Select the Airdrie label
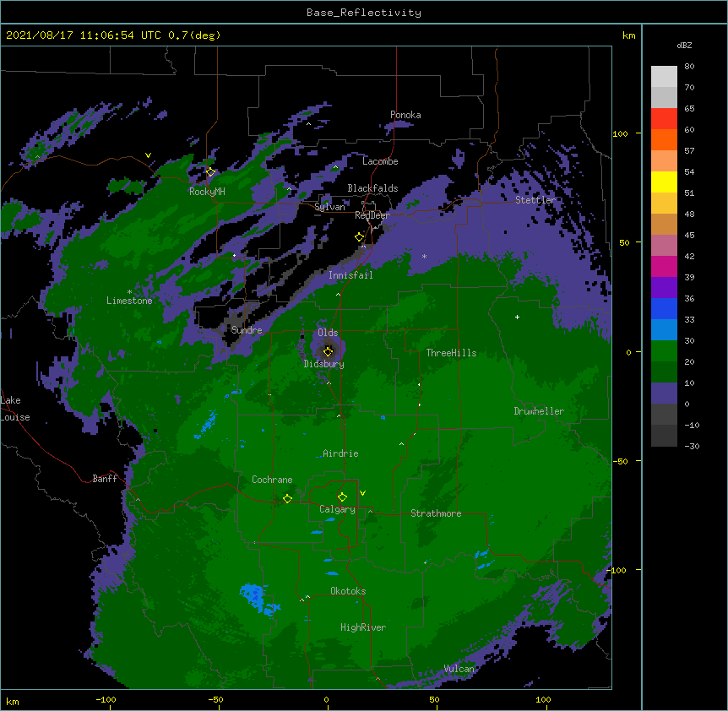The image size is (728, 711). (x=340, y=453)
